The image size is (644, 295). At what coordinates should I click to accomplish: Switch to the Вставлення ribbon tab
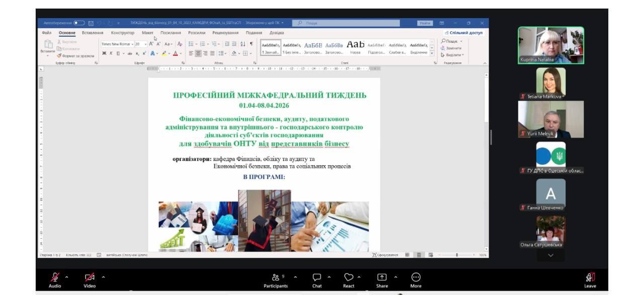[93, 33]
